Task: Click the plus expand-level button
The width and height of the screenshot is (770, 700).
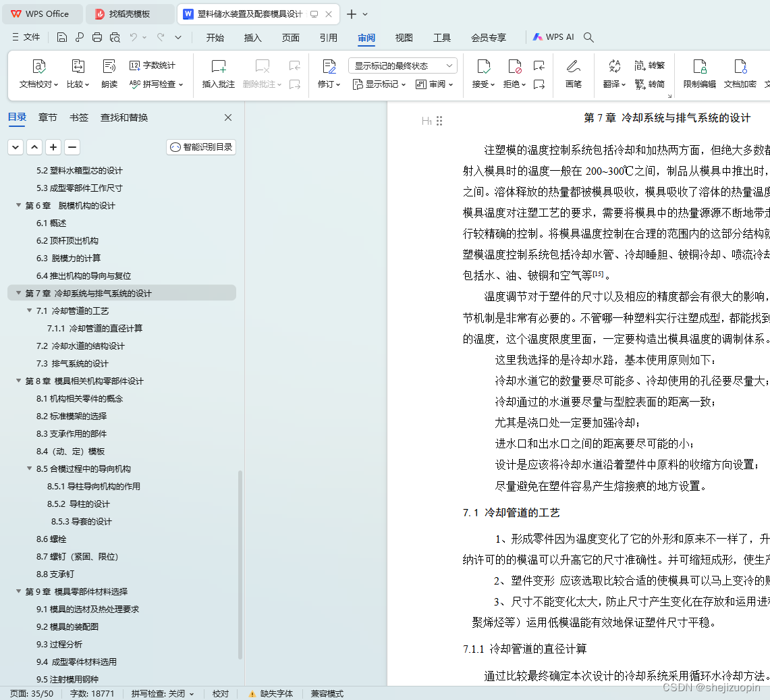Action: pyautogui.click(x=53, y=147)
